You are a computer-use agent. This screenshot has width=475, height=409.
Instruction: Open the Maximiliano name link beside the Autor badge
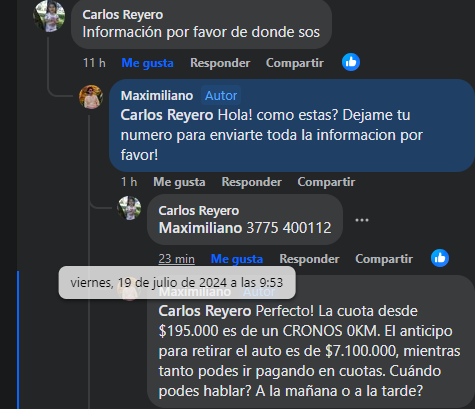pos(157,96)
